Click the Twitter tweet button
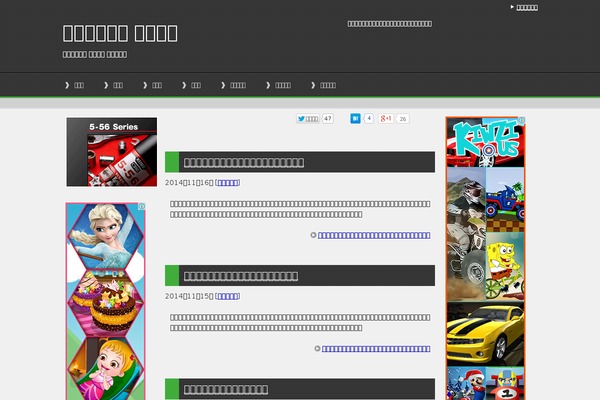Image resolution: width=600 pixels, height=400 pixels. tap(308, 119)
